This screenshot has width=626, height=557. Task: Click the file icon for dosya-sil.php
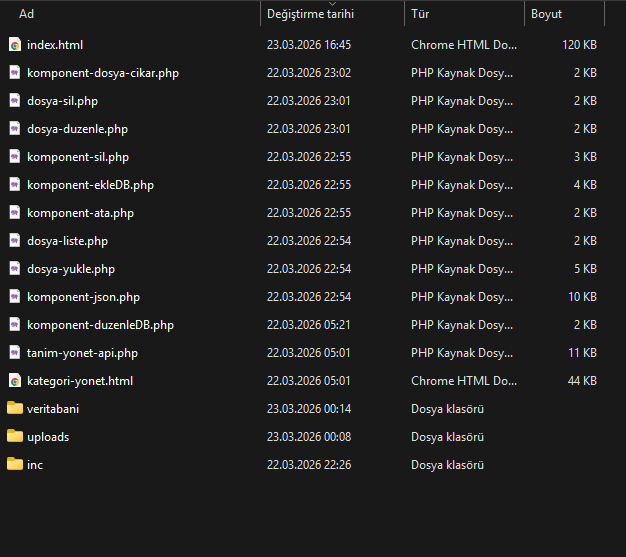(x=15, y=101)
